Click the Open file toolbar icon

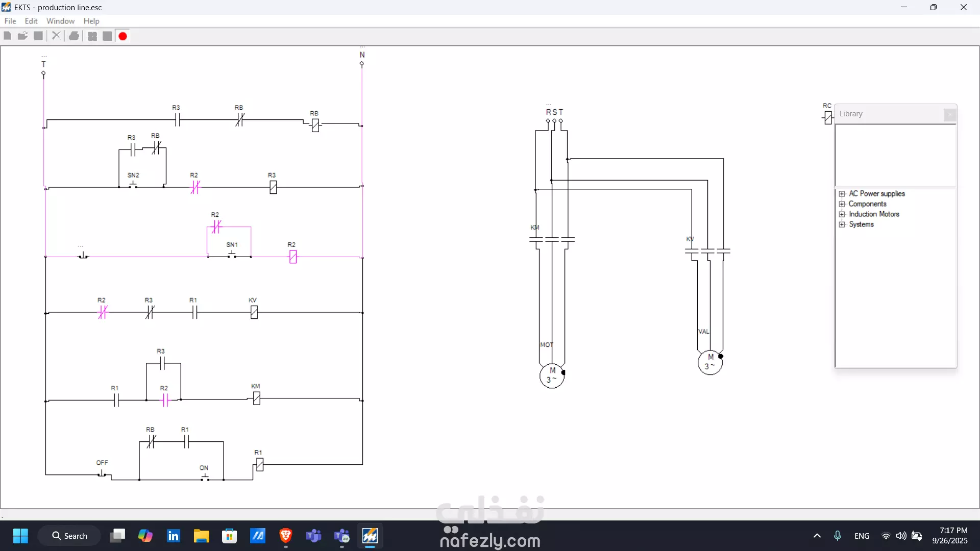(22, 36)
